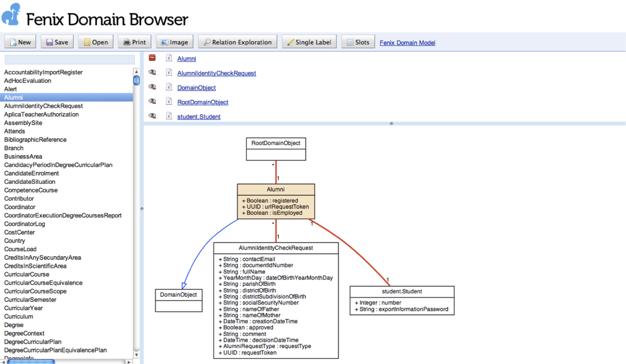Image resolution: width=626 pixels, height=364 pixels.
Task: Click the red remove icon beside Alumni
Action: tap(152, 58)
